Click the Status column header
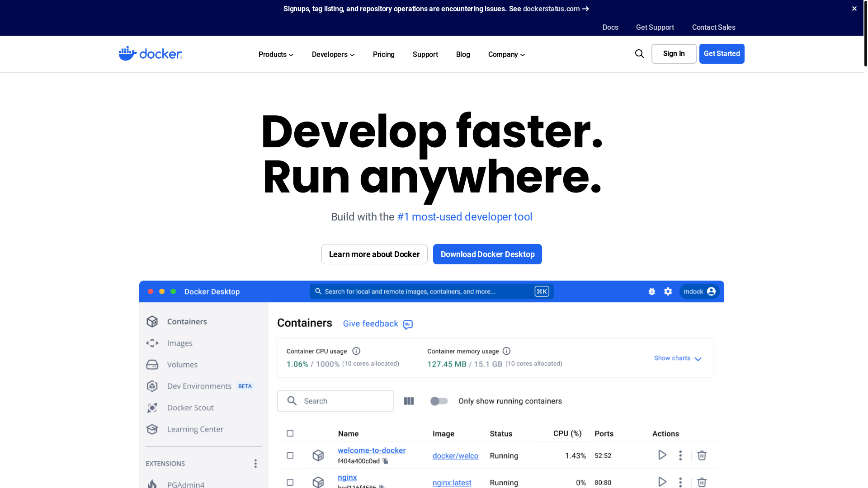Image resolution: width=868 pixels, height=488 pixels. coord(501,434)
